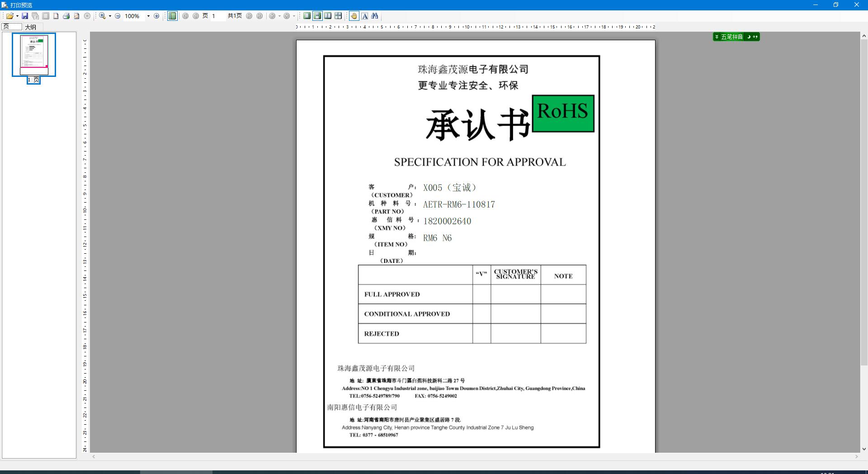Click the horizontal scrollbar left arrow
The image size is (868, 474).
click(x=94, y=457)
